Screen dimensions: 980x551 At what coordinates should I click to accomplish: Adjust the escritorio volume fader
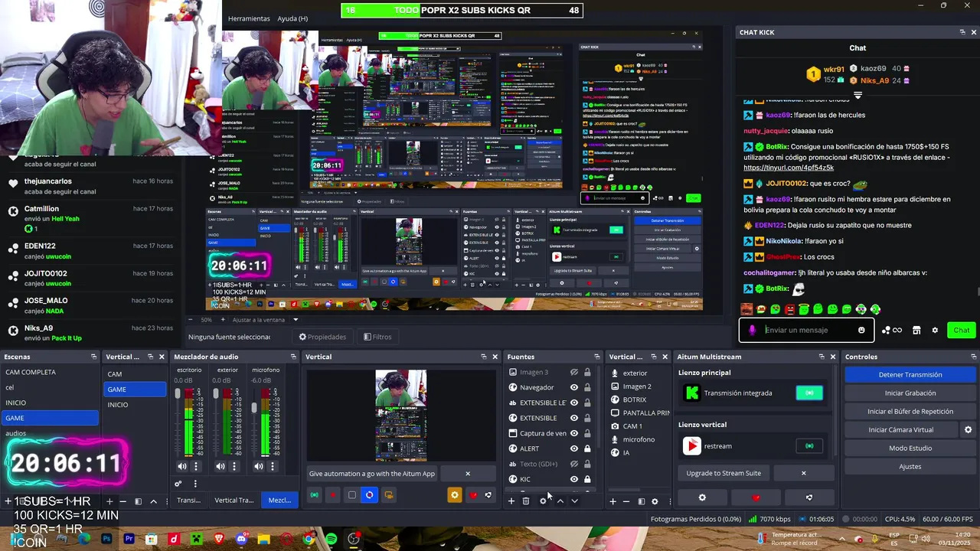[178, 393]
